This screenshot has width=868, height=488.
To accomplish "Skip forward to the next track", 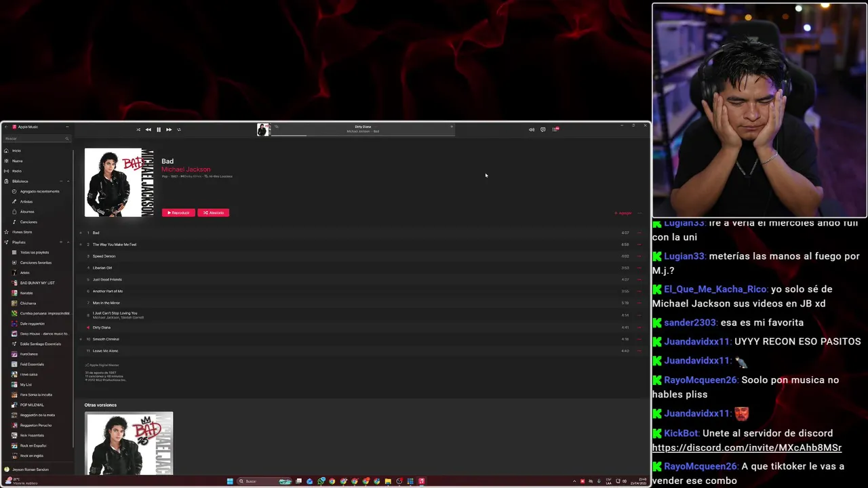I will point(169,129).
